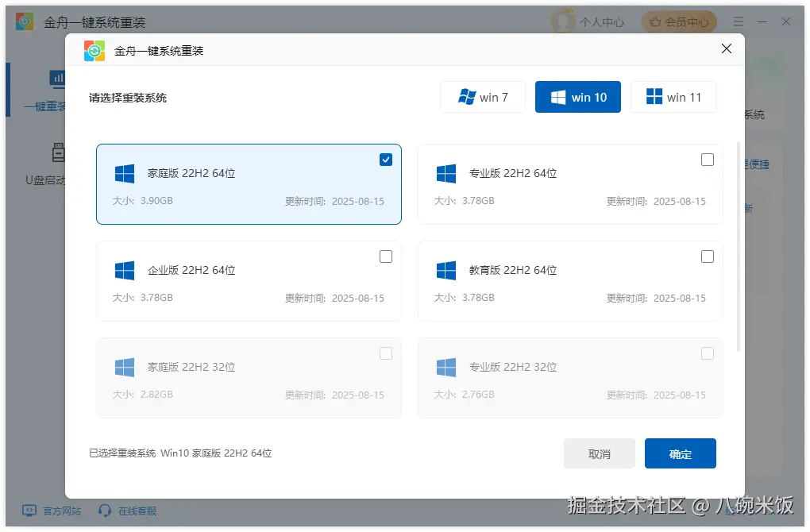Open 会员中心 in the main window
This screenshot has height=532, width=810.
(x=679, y=22)
